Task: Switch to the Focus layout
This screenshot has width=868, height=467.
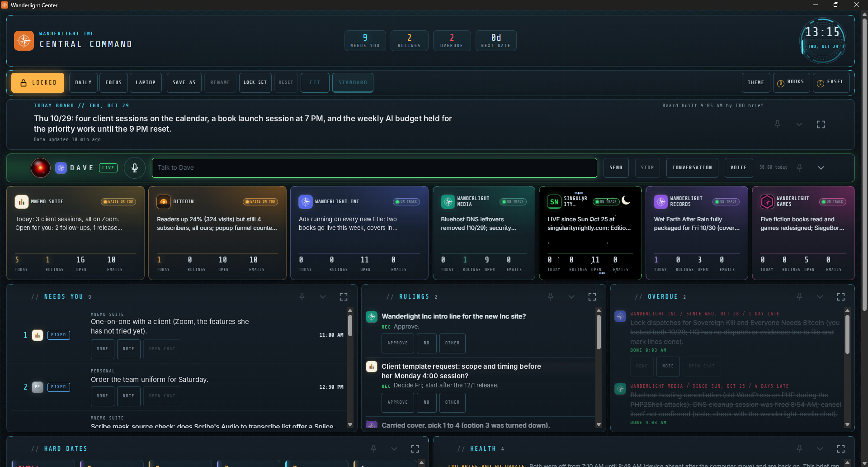Action: pos(113,83)
